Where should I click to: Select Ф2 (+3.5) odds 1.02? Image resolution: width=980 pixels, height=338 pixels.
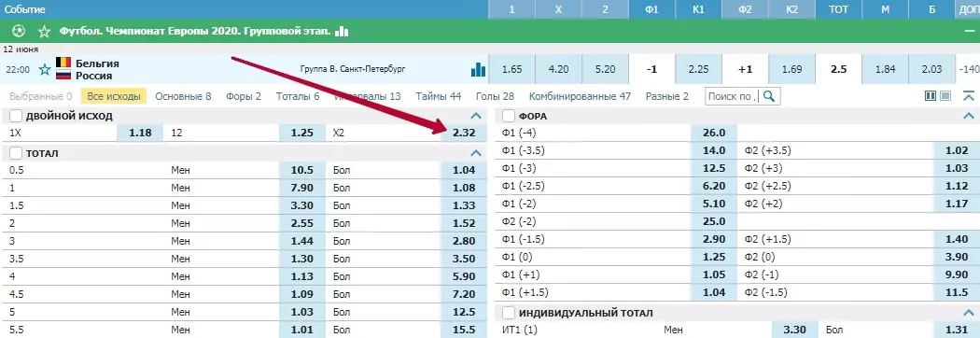pyautogui.click(x=957, y=150)
